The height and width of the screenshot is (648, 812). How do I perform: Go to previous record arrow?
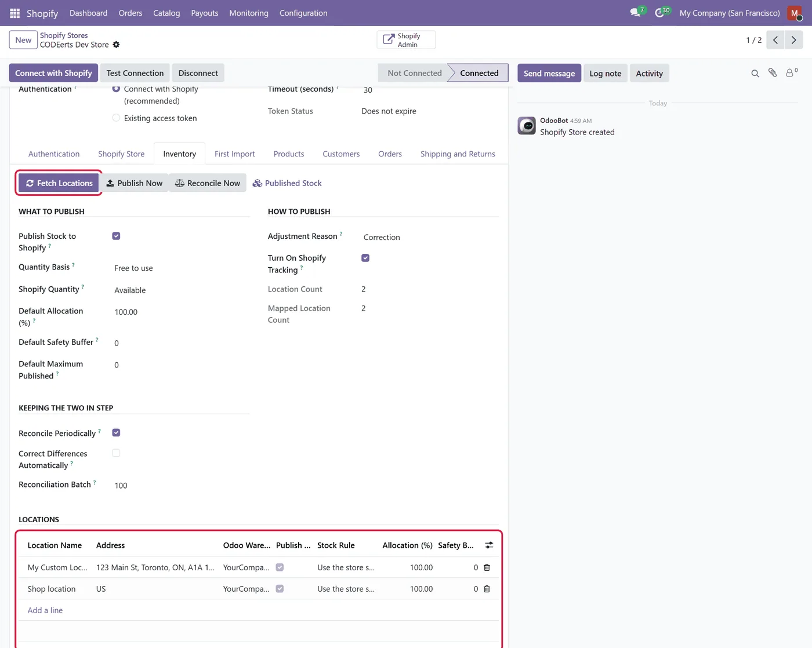point(775,40)
